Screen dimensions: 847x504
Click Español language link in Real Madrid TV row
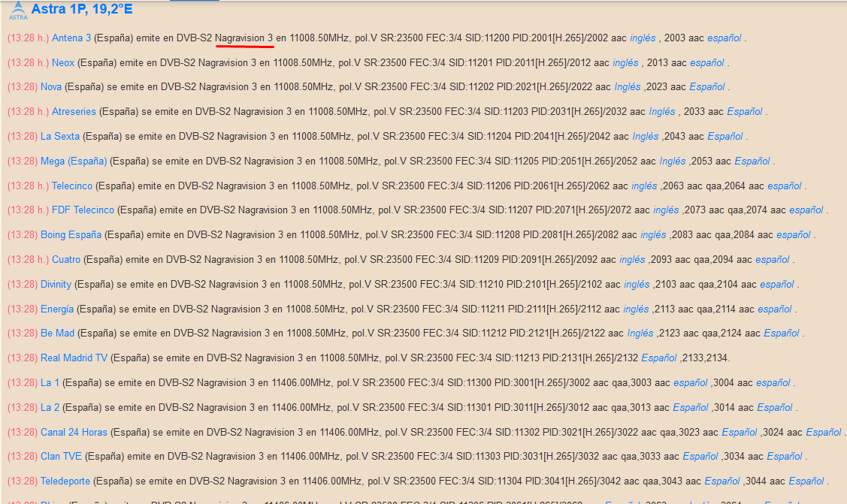coord(659,358)
